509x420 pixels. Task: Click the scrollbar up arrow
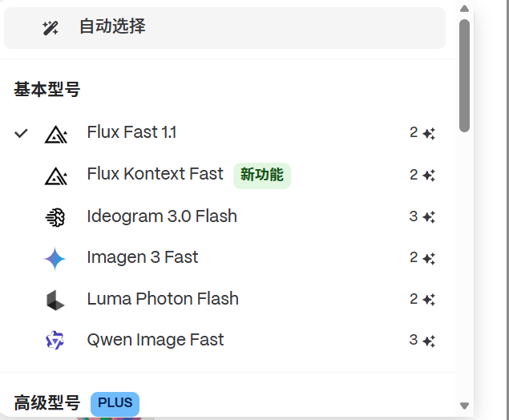(464, 9)
